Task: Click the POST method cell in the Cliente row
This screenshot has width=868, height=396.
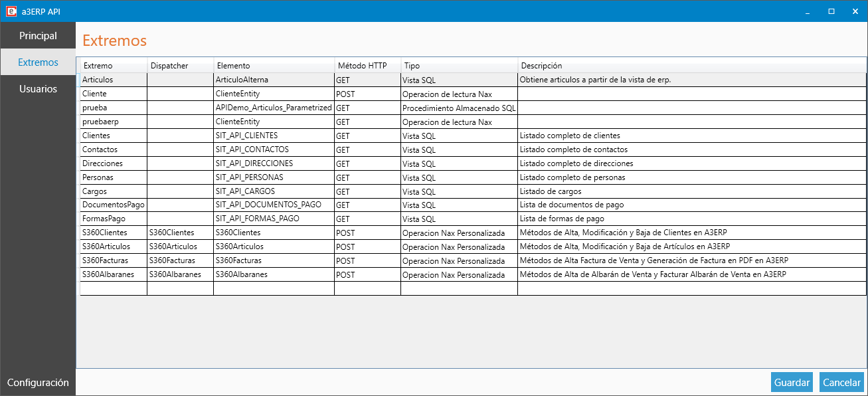Action: 368,94
